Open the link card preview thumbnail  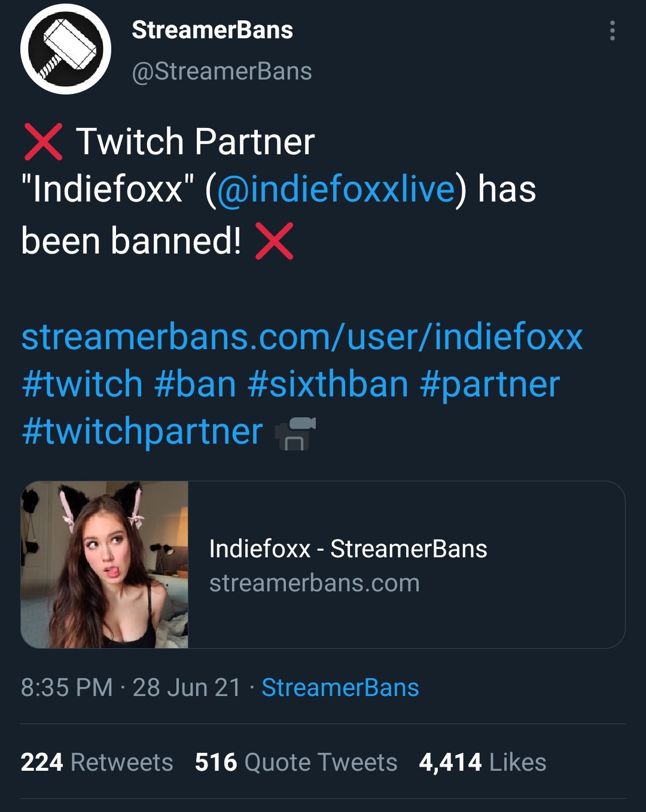(x=105, y=564)
